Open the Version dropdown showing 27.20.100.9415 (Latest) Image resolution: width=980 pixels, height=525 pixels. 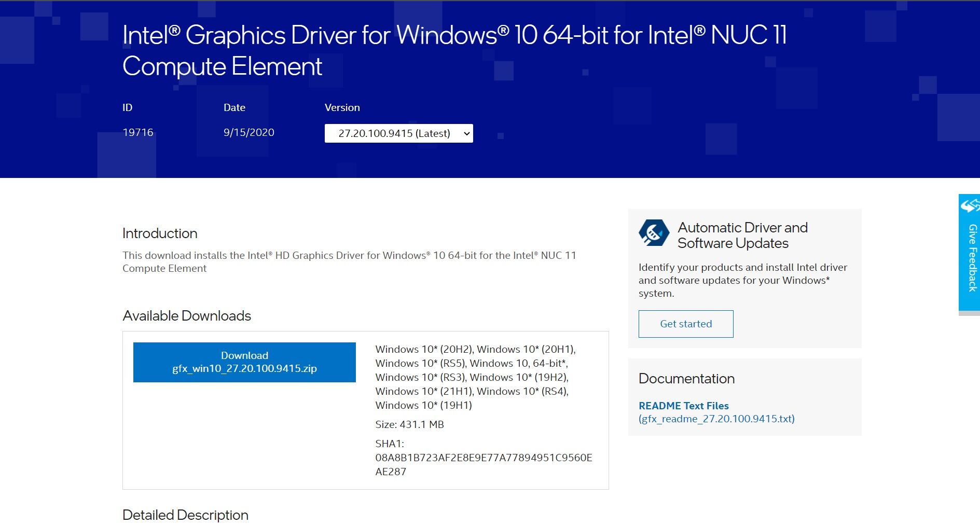[x=398, y=133]
